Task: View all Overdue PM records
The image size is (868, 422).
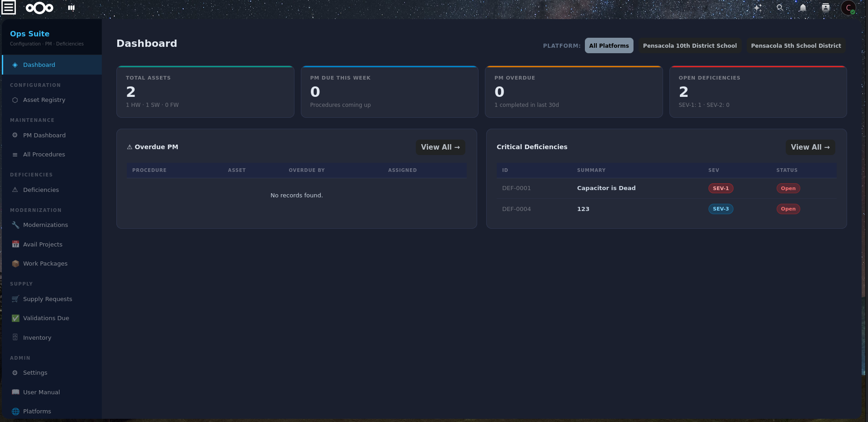Action: coord(440,147)
